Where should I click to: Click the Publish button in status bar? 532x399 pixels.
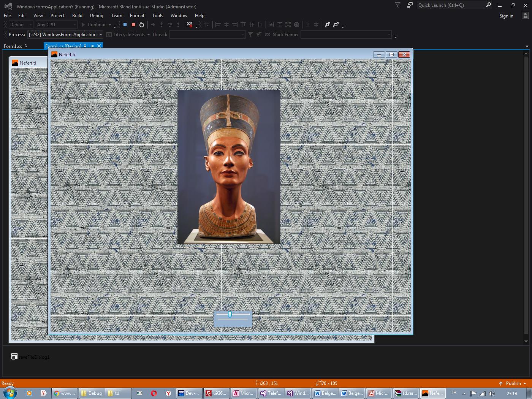tap(513, 383)
